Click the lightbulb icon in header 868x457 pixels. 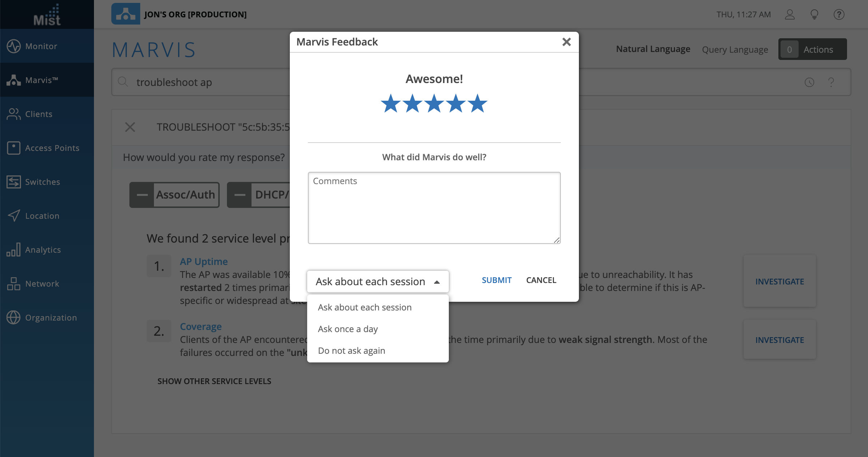click(x=815, y=14)
